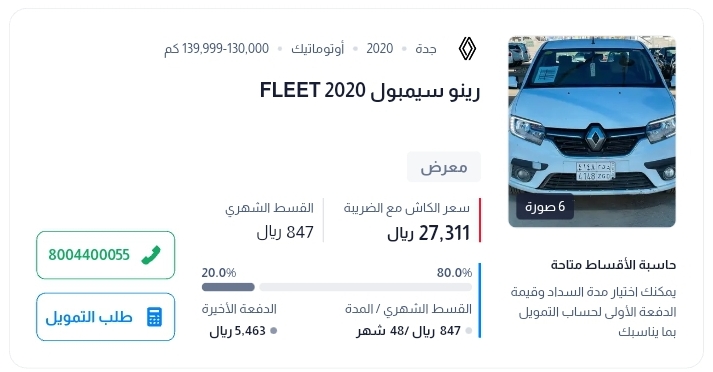Click the Renault brand logo icon
Screen dimensions: 713x372
pyautogui.click(x=467, y=49)
